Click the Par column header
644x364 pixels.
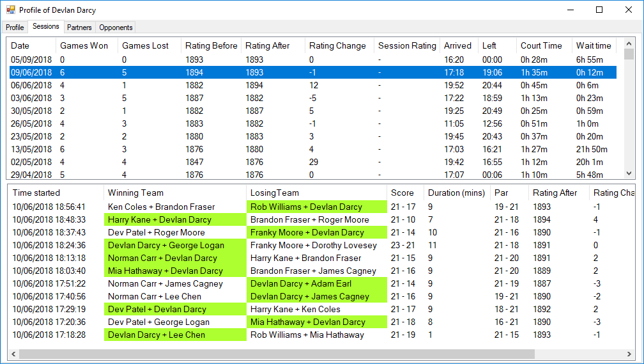coord(509,193)
